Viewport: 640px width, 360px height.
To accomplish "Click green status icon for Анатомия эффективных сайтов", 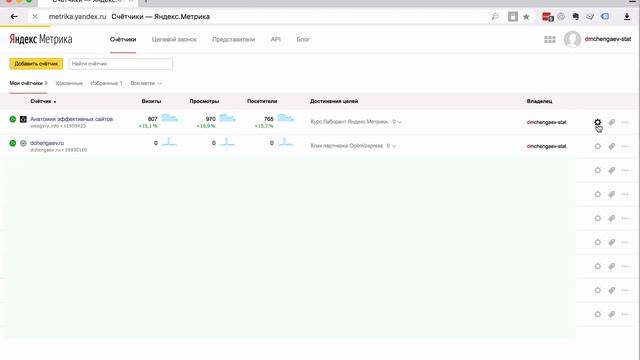I will tap(13, 119).
